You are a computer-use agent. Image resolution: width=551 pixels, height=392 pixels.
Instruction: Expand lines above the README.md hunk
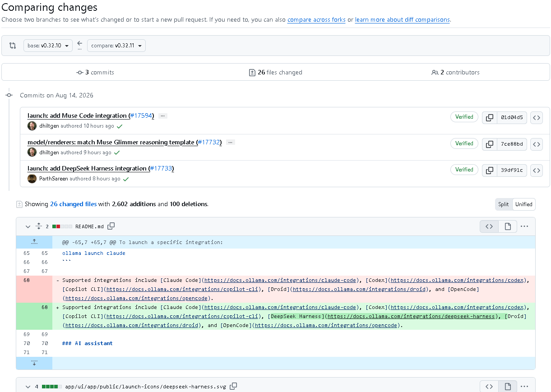pyautogui.click(x=34, y=242)
